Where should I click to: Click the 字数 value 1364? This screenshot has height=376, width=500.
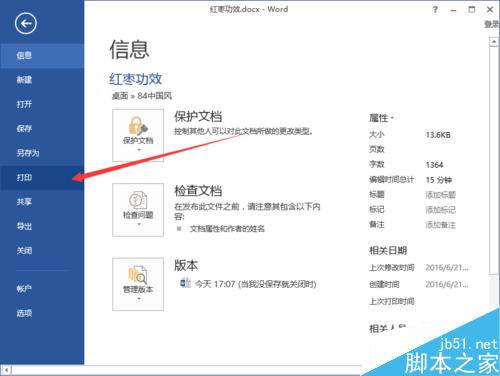(434, 165)
